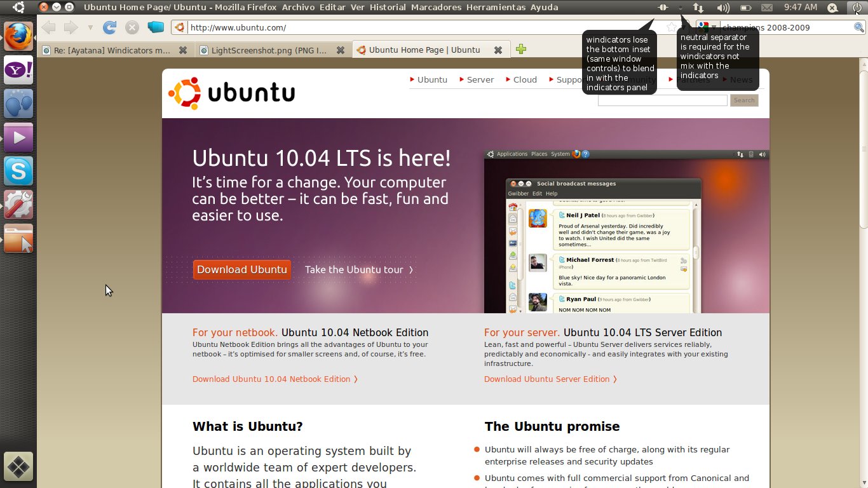Follow the Take the Ubuntu tour link
The width and height of the screenshot is (868, 488).
click(359, 269)
